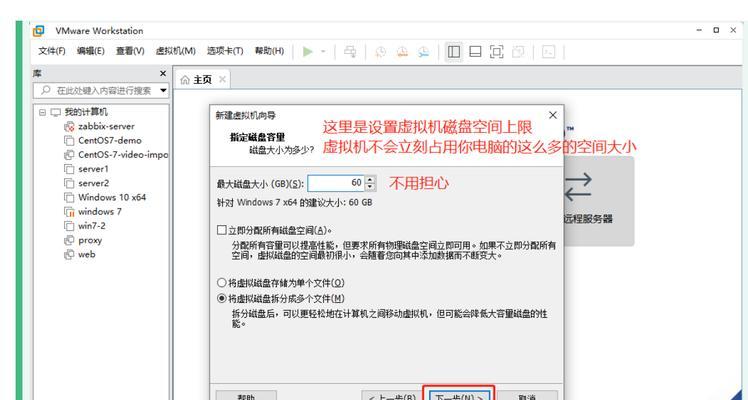Click send Ctrl+Alt+Del toolbar icon
This screenshot has width=748, height=400.
point(350,51)
